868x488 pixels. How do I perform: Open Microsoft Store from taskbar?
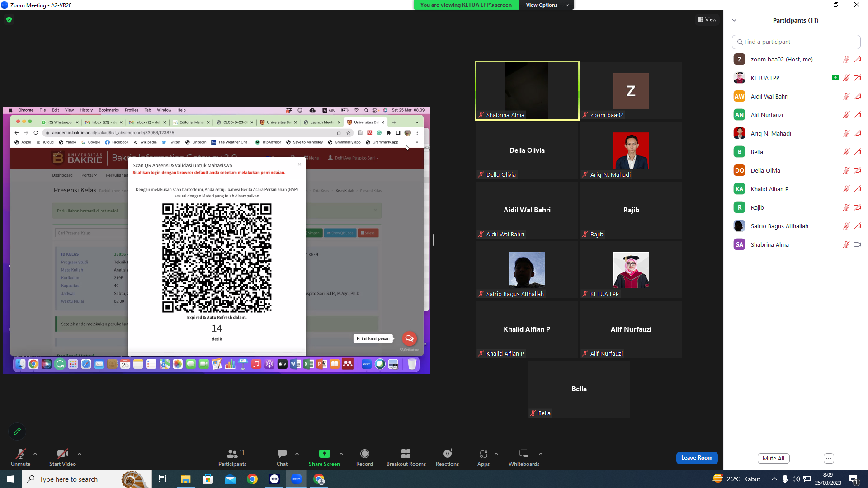[208, 479]
